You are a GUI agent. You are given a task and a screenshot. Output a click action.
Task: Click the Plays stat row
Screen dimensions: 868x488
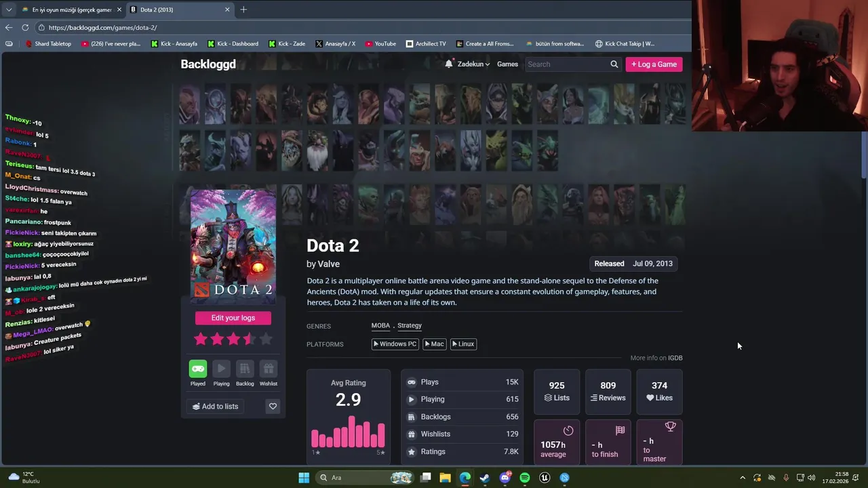(x=462, y=382)
